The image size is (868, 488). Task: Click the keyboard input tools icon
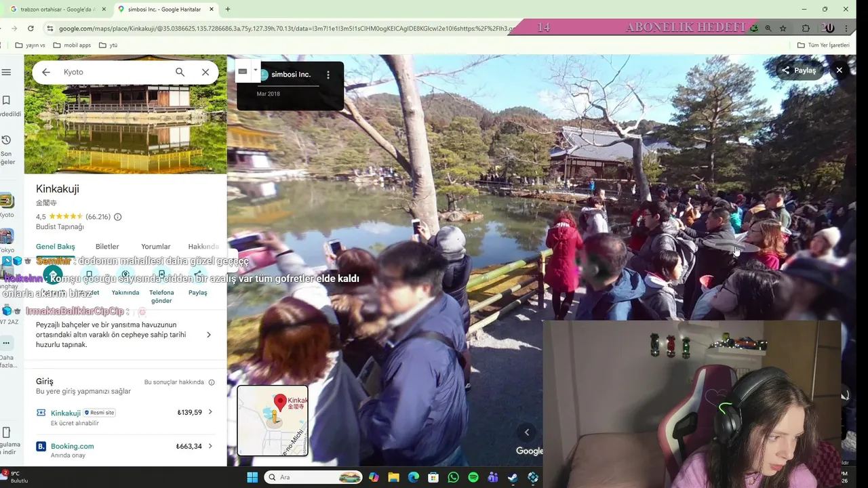pyautogui.click(x=243, y=71)
